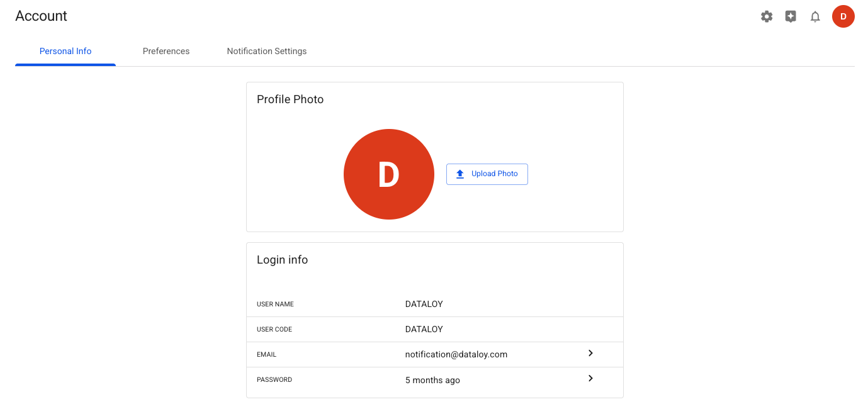The width and height of the screenshot is (868, 419).
Task: Expand the Password row chevron
Action: coord(590,379)
